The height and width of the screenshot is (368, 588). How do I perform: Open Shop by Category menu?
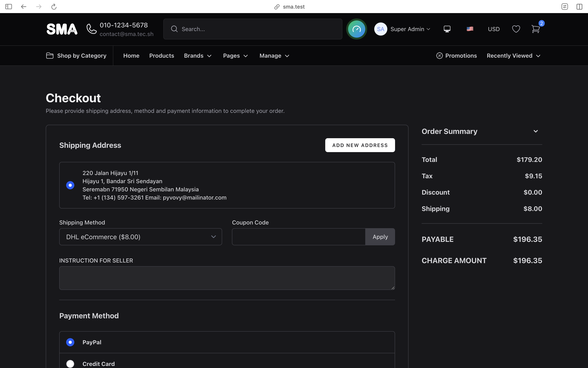tap(76, 56)
